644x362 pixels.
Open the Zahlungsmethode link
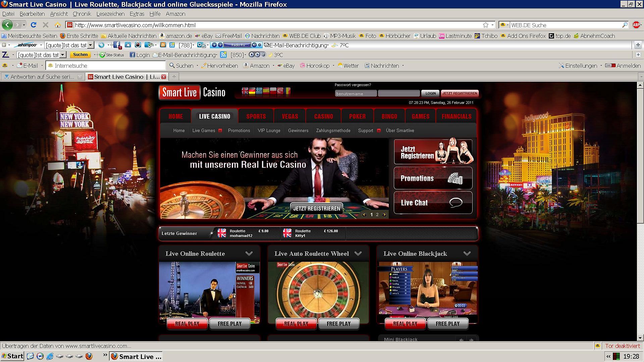point(333,130)
